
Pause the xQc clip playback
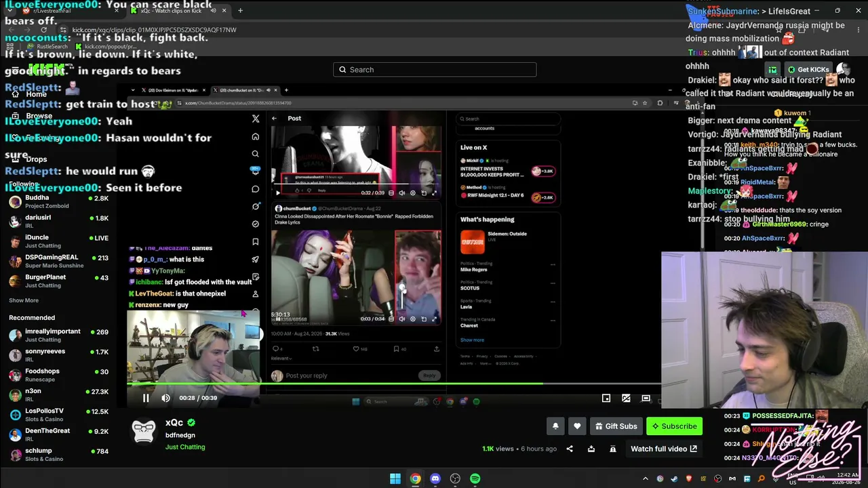tap(146, 398)
